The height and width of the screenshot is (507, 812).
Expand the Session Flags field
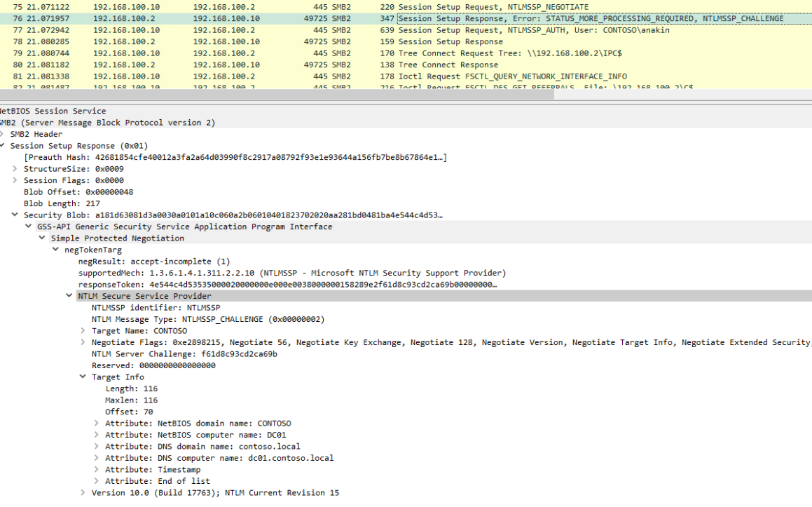pos(15,180)
